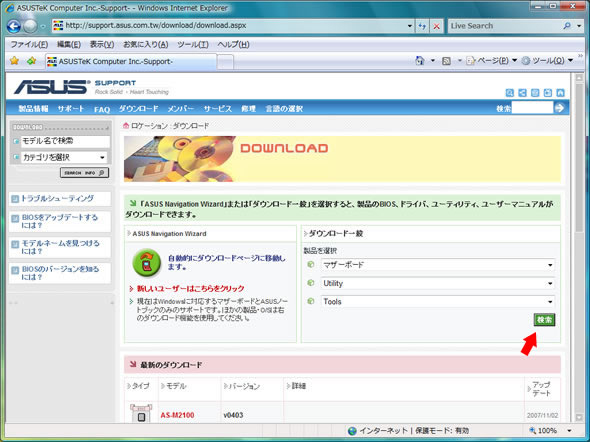Image resolution: width=590 pixels, height=442 pixels.
Task: Click the browser Back arrow button
Action: [14, 26]
